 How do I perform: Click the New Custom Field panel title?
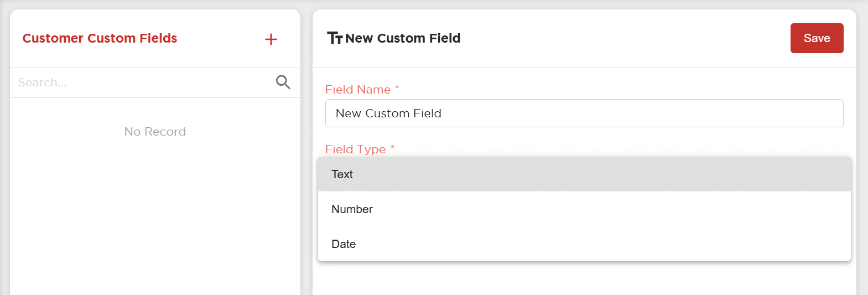click(x=403, y=38)
